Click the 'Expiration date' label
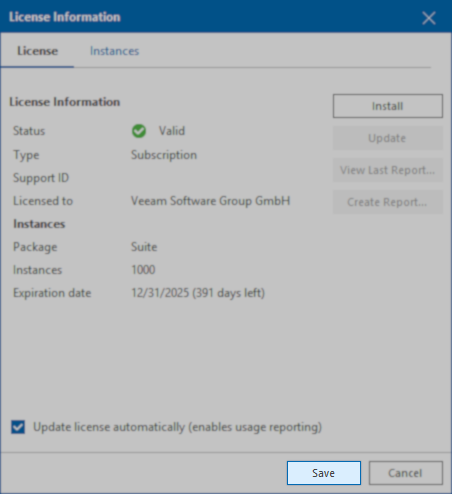Screen dimensions: 452x494 click(x=52, y=293)
